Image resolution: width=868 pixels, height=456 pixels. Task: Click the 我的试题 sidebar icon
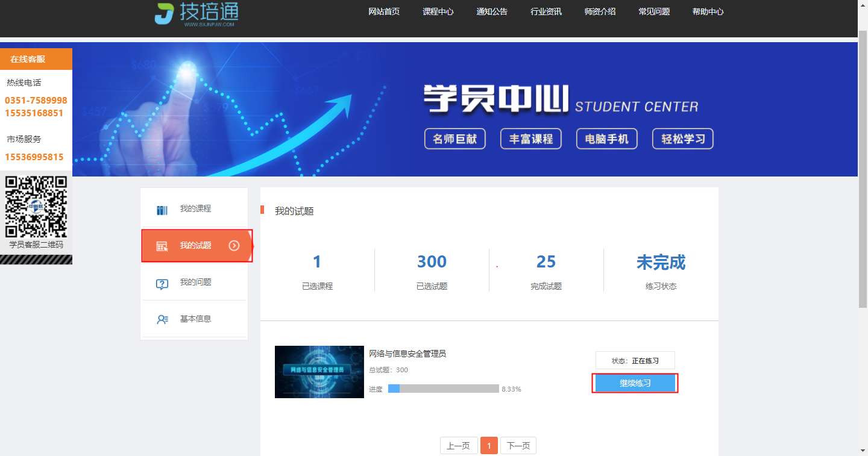(x=162, y=246)
